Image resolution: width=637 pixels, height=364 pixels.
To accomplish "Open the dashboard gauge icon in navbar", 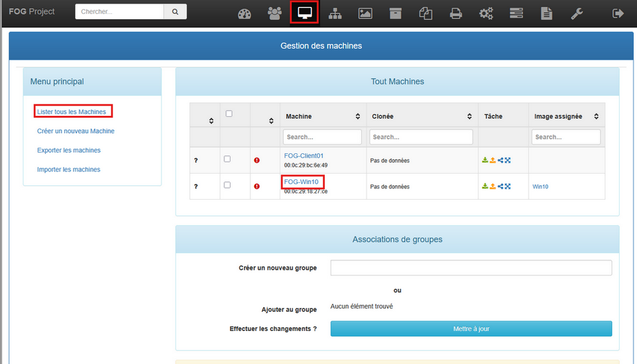I will [x=245, y=13].
